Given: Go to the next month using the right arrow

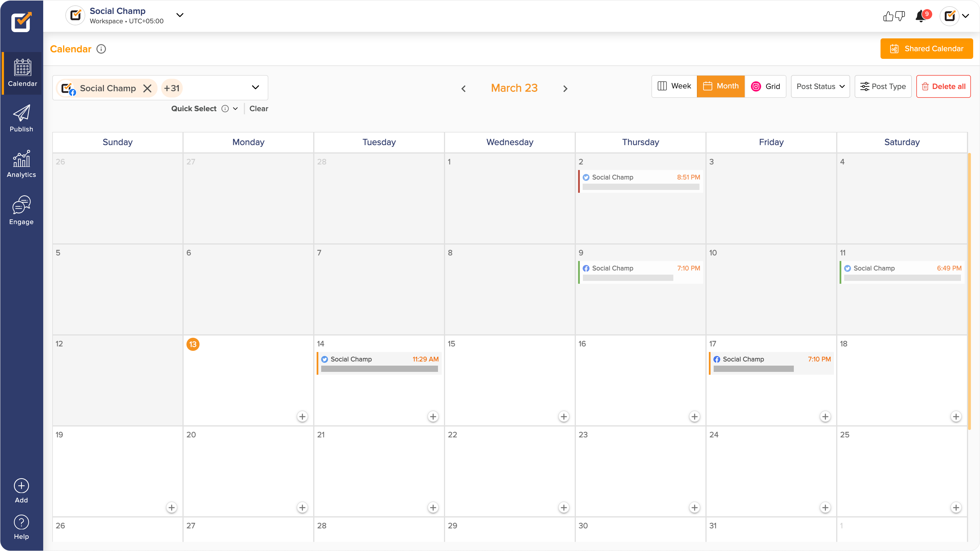Looking at the screenshot, I should point(565,89).
